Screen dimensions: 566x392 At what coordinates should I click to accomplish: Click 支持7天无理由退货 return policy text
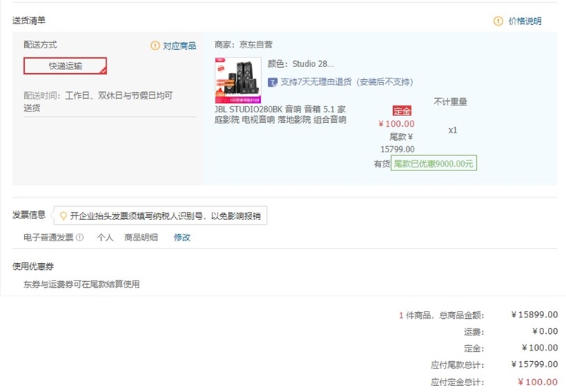(347, 82)
